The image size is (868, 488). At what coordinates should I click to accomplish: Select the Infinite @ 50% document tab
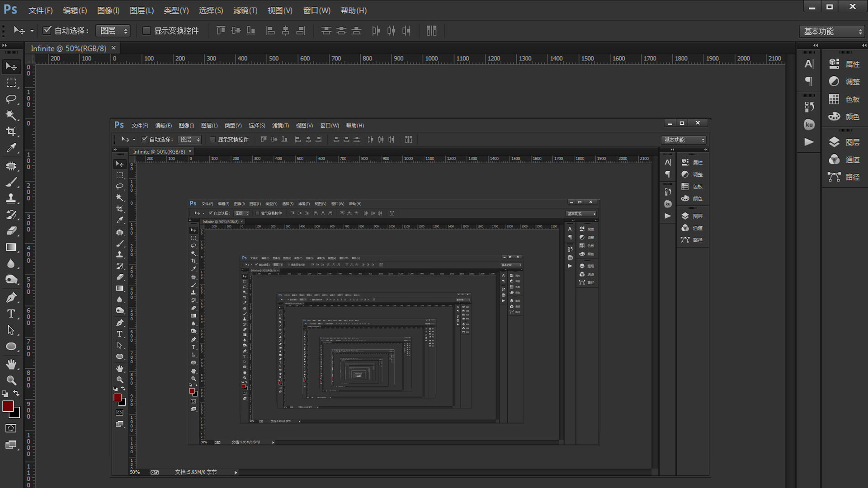click(68, 48)
